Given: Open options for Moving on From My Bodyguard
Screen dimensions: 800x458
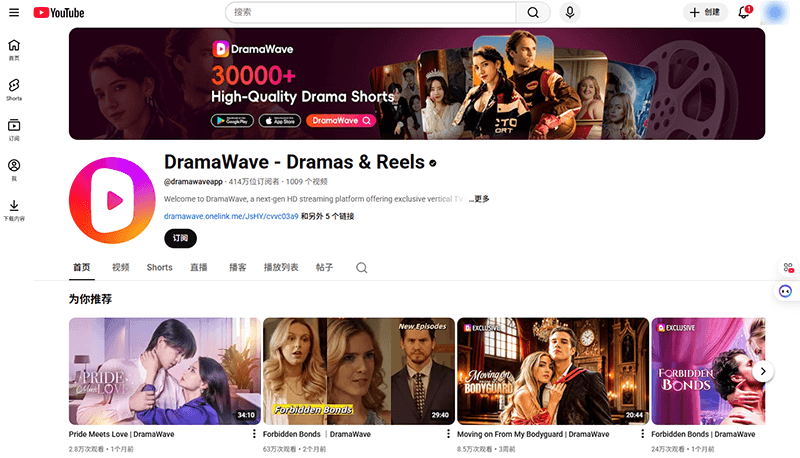Looking at the screenshot, I should click(642, 434).
